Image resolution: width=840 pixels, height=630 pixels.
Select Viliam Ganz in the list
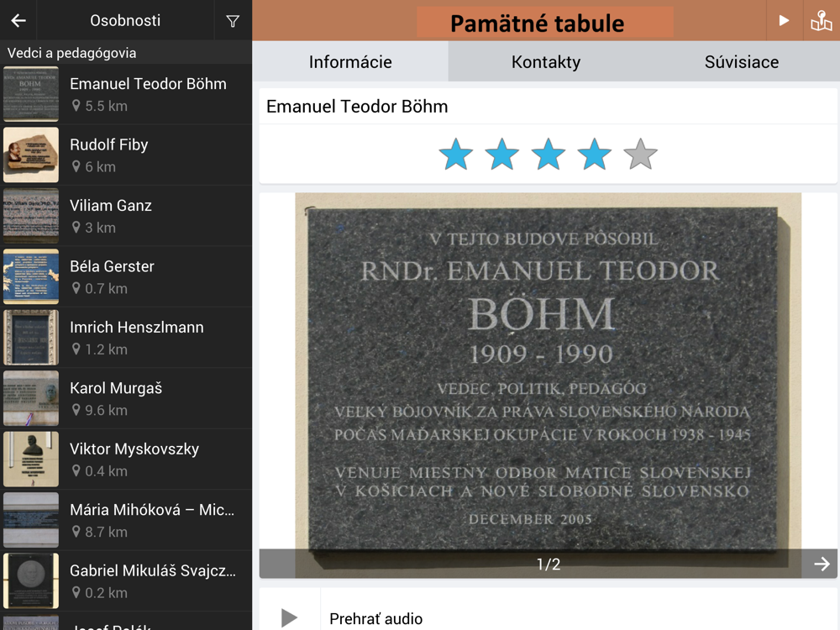[126, 216]
